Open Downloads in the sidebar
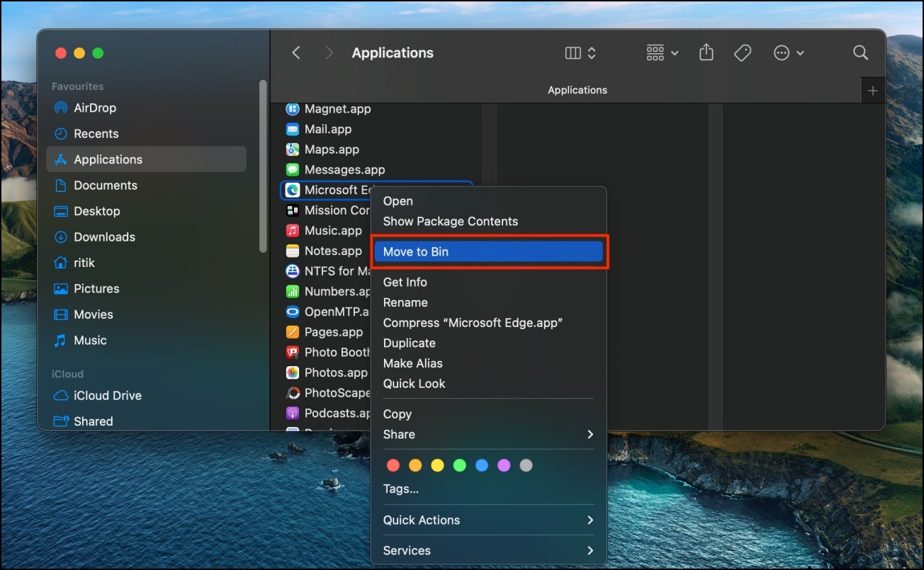924x570 pixels. pyautogui.click(x=146, y=237)
